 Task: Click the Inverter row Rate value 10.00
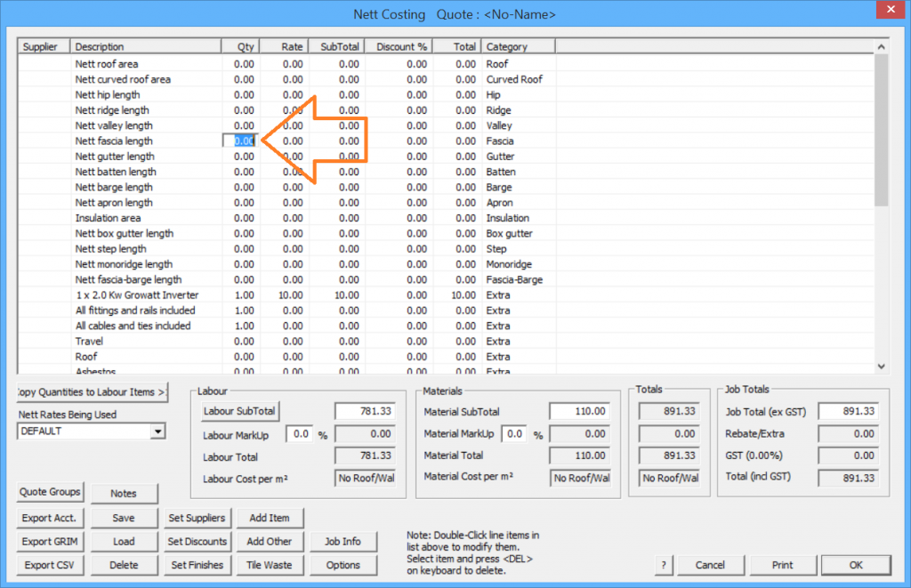tap(291, 295)
